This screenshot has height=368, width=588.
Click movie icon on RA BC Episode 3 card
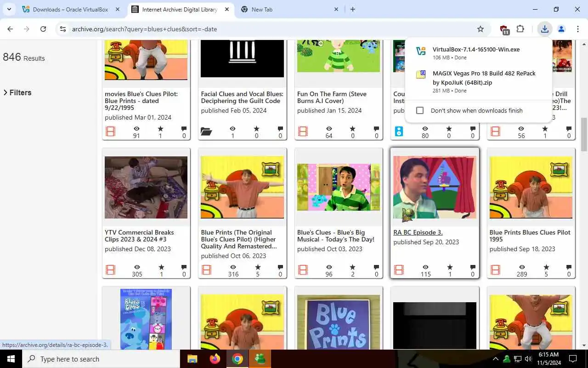399,270
